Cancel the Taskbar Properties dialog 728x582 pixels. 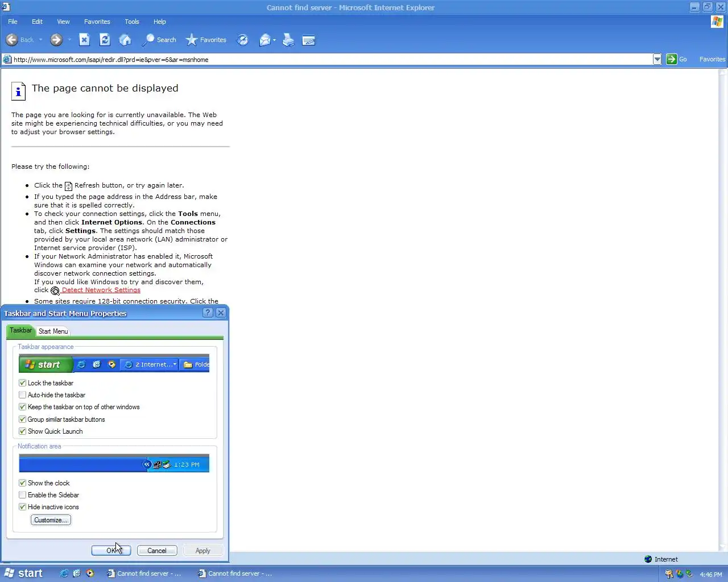(x=157, y=550)
